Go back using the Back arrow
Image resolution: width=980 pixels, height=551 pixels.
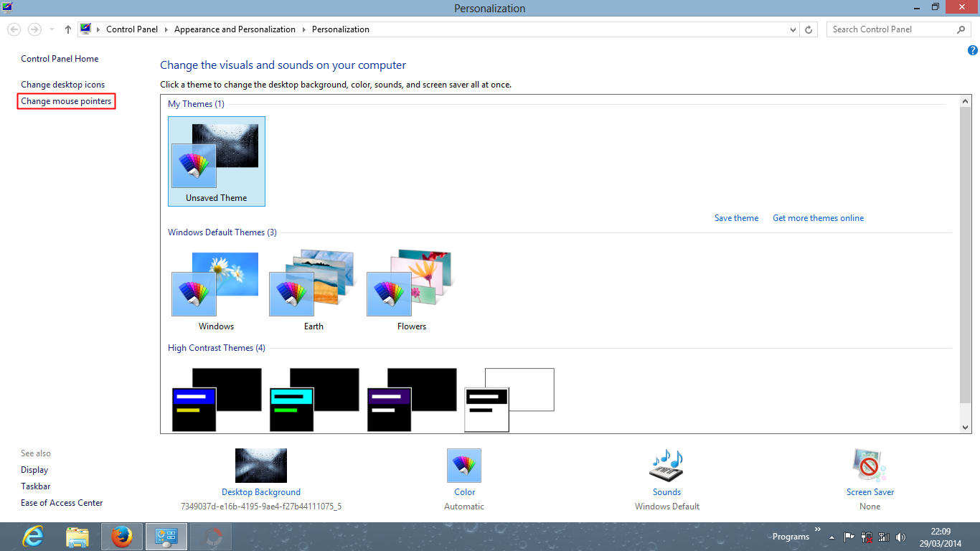pyautogui.click(x=14, y=29)
